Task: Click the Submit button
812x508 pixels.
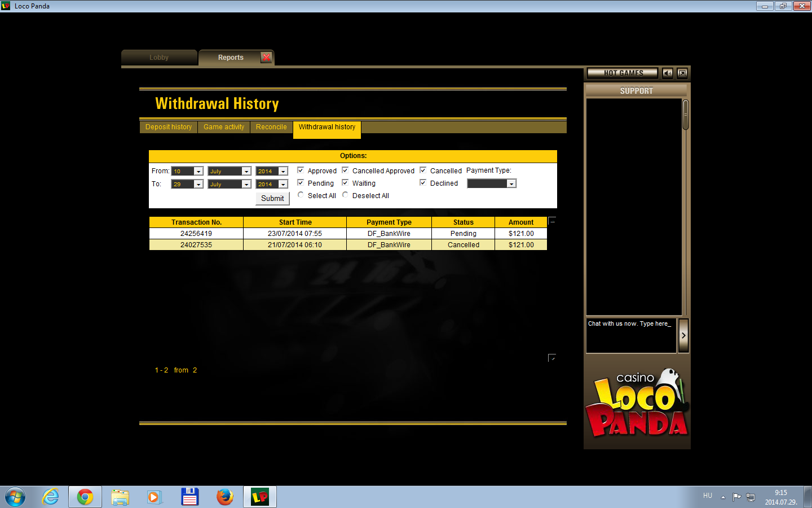Action: point(272,198)
